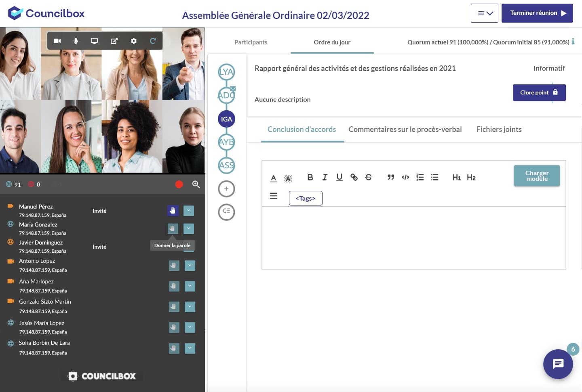This screenshot has width=582, height=392.
Task: Click the Terminer réunion button
Action: click(537, 13)
